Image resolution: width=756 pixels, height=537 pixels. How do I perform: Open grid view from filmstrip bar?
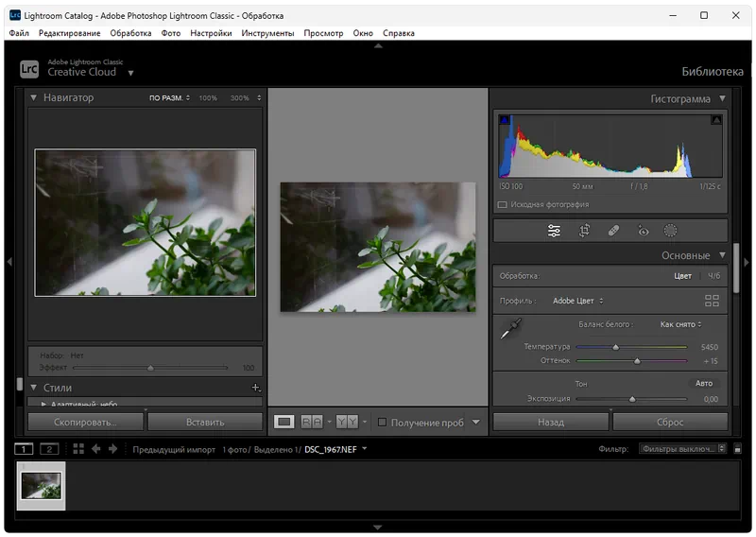point(78,449)
